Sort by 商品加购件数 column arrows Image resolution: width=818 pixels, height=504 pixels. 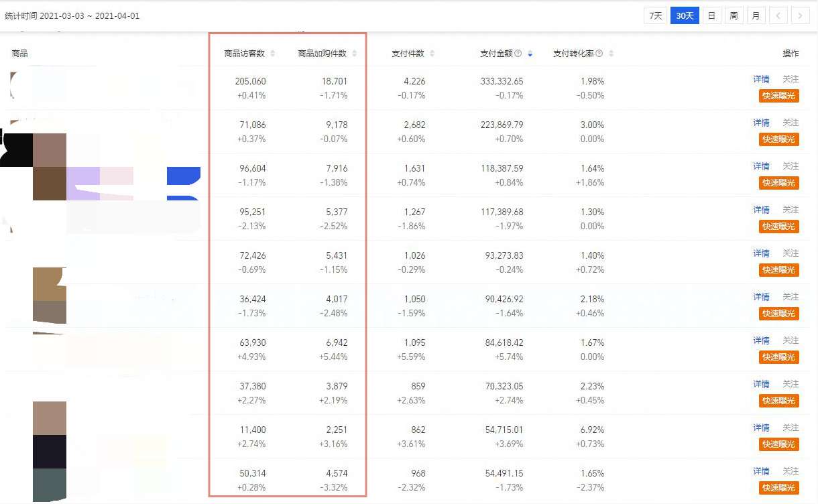tap(354, 54)
